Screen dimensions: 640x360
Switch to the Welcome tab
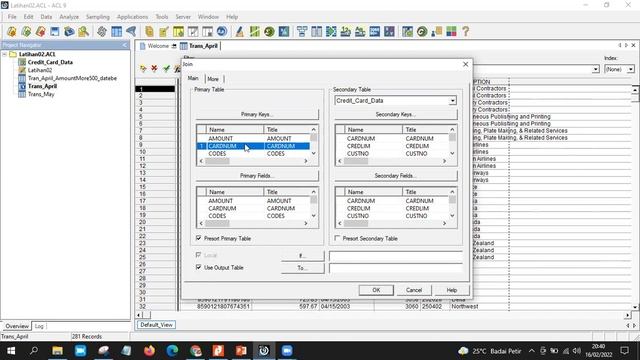tap(158, 46)
